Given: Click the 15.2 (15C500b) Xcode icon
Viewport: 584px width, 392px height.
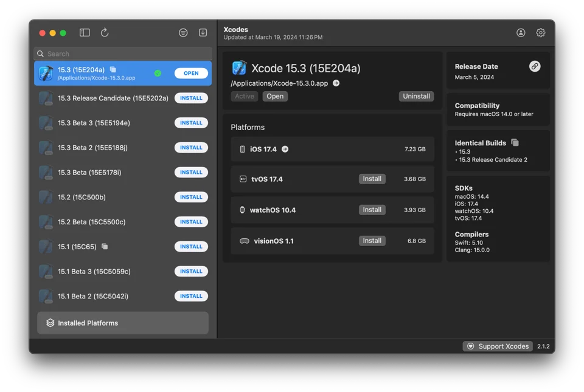Looking at the screenshot, I should point(46,197).
